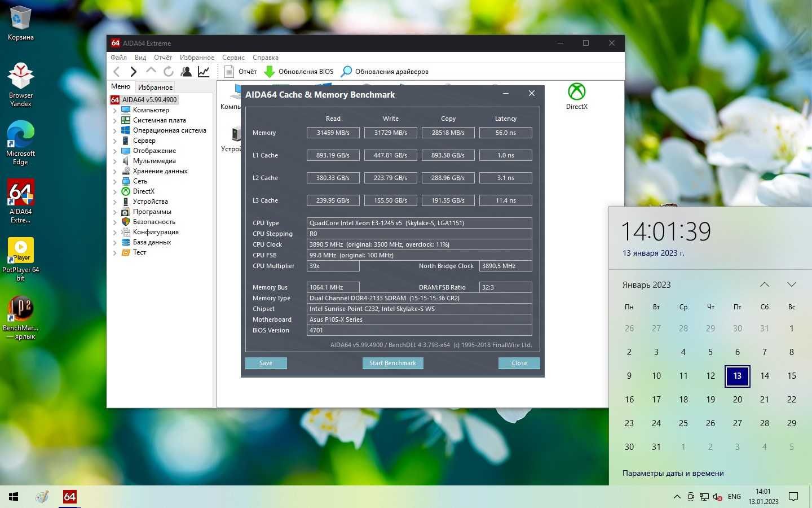Open the user profile icon in toolbar
This screenshot has width=812, height=508.
point(186,71)
